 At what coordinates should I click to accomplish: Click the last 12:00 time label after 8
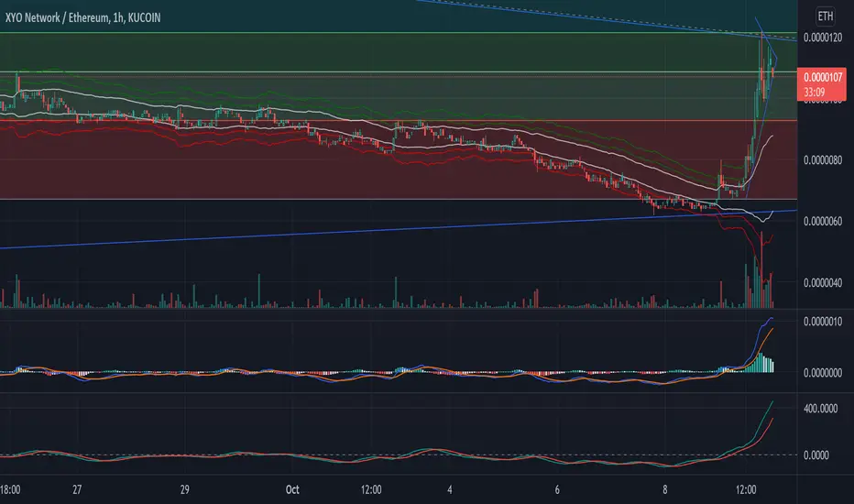pyautogui.click(x=746, y=490)
